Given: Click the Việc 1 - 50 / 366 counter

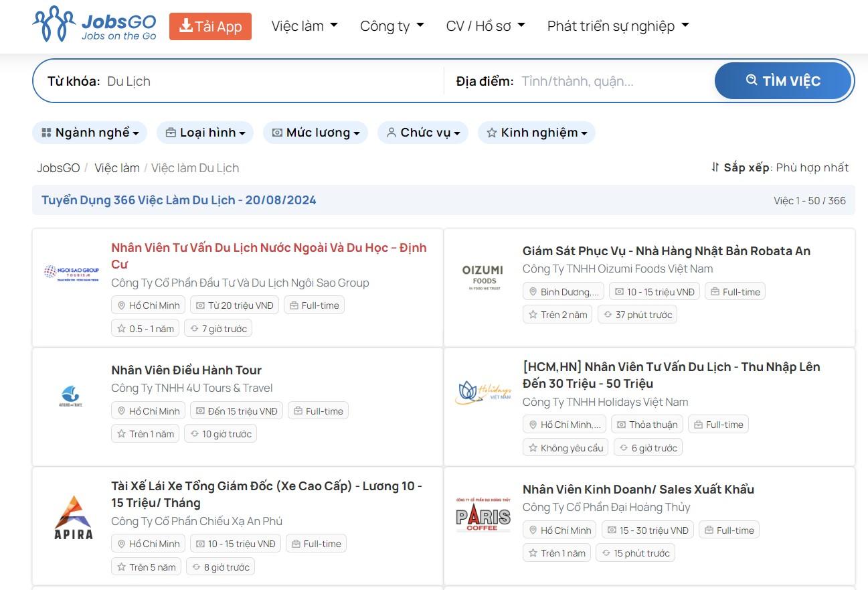Looking at the screenshot, I should point(810,201).
